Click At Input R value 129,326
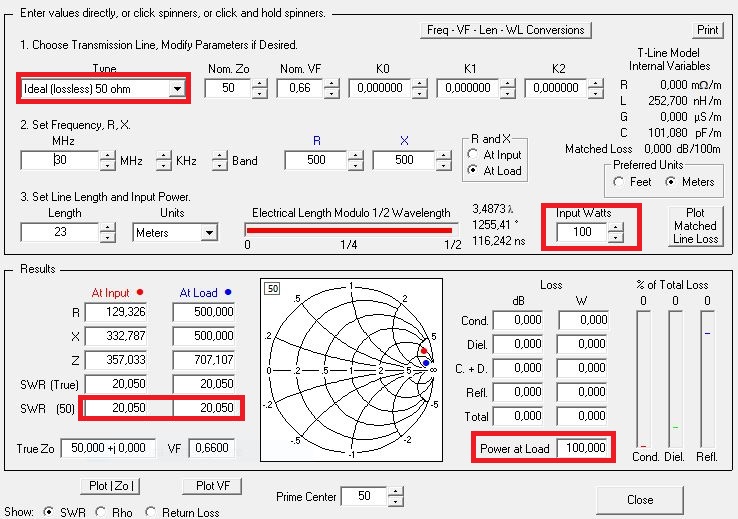Viewport: 738px width, 519px height. [116, 312]
